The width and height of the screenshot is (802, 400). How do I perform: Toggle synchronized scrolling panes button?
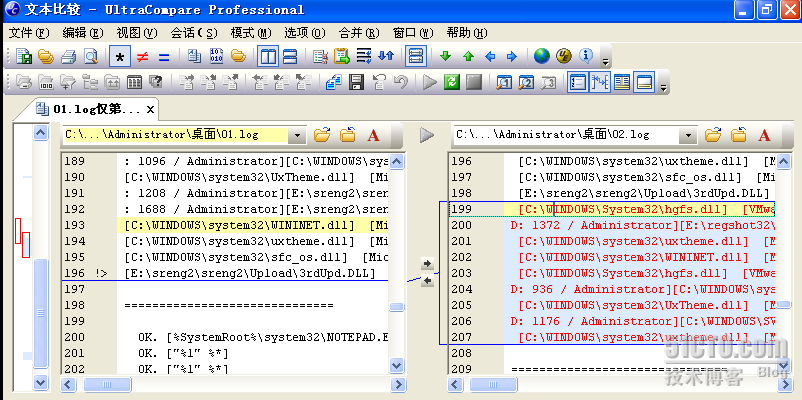[416, 56]
